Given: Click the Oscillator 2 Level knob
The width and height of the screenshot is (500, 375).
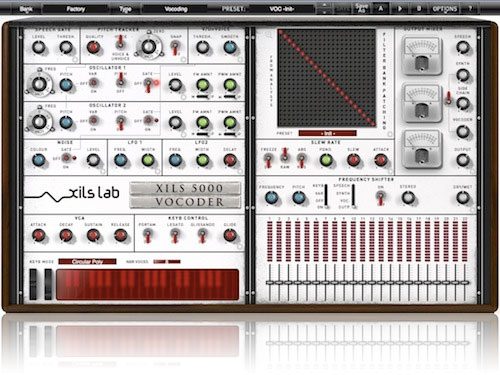Looking at the screenshot, I should pyautogui.click(x=175, y=123).
